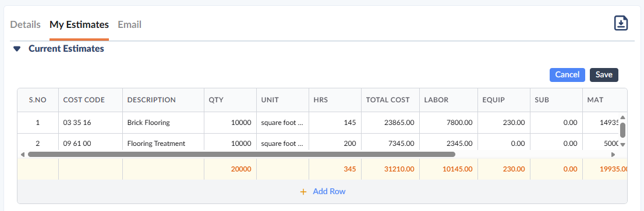Viewport: 644px width, 211px height.
Task: Click the DESCRIPTION column header
Action: [x=164, y=100]
